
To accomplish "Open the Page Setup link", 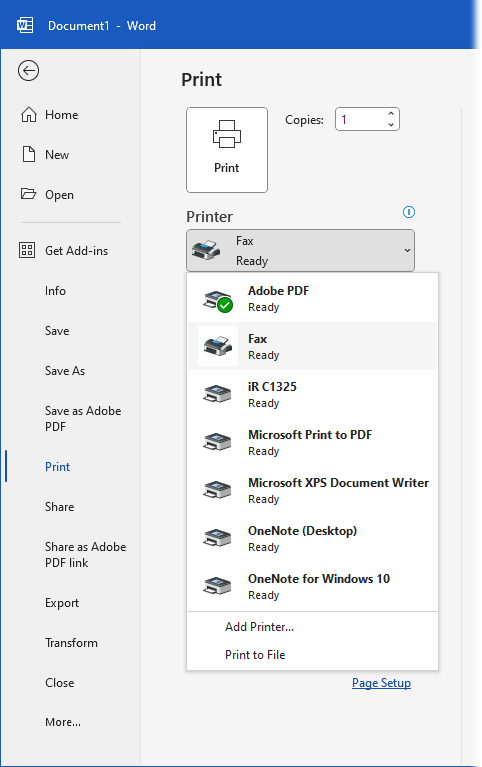I will [381, 683].
